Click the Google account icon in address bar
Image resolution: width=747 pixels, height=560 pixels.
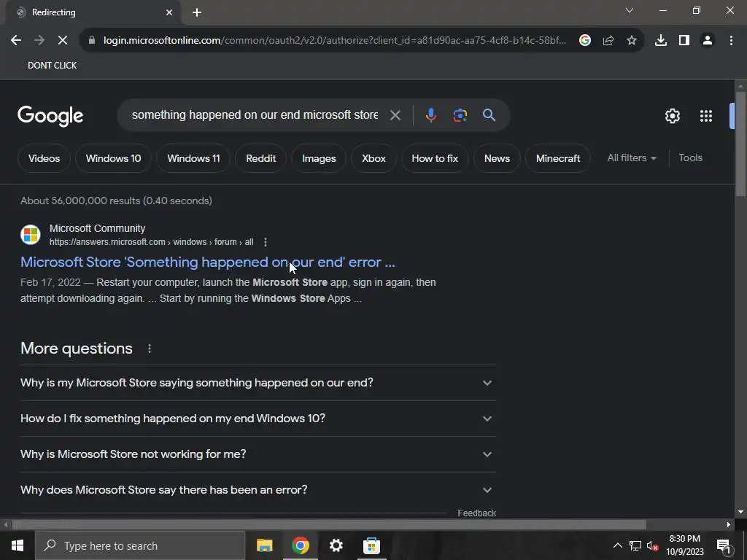[x=585, y=41]
